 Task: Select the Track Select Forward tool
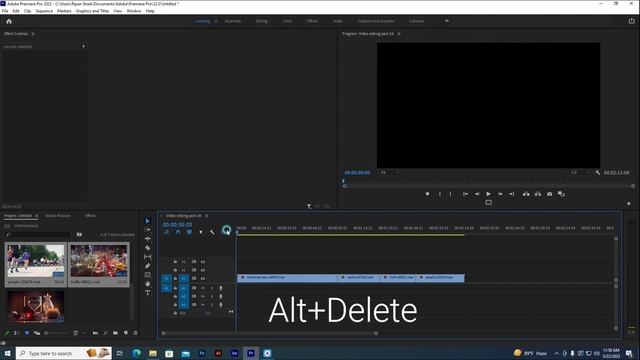(148, 230)
